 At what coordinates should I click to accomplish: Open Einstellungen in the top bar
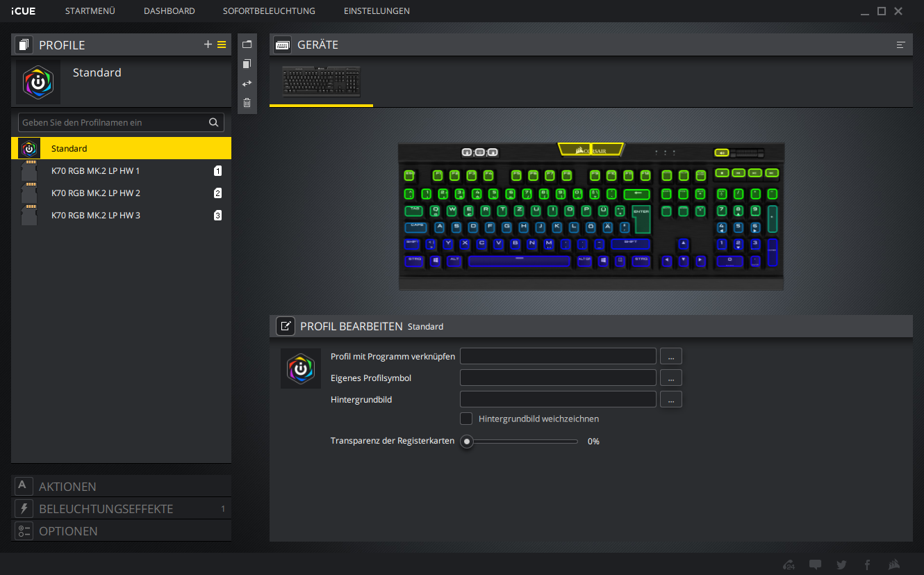(377, 11)
